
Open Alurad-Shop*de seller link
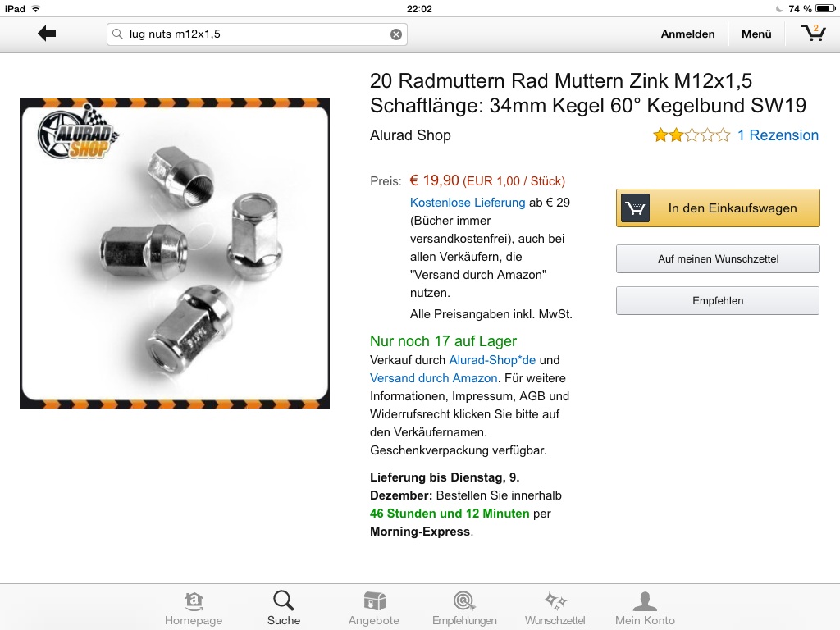[492, 360]
